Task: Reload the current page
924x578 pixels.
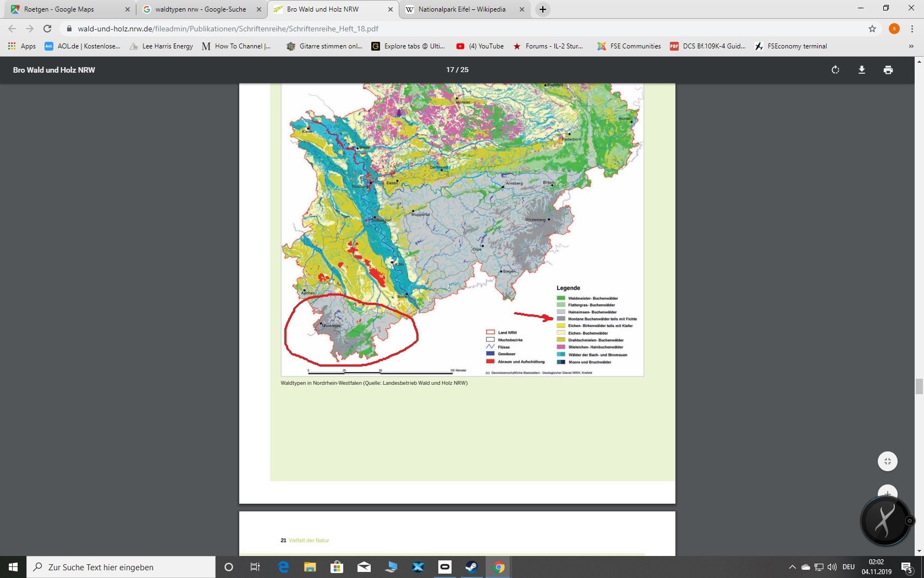Action: click(47, 29)
